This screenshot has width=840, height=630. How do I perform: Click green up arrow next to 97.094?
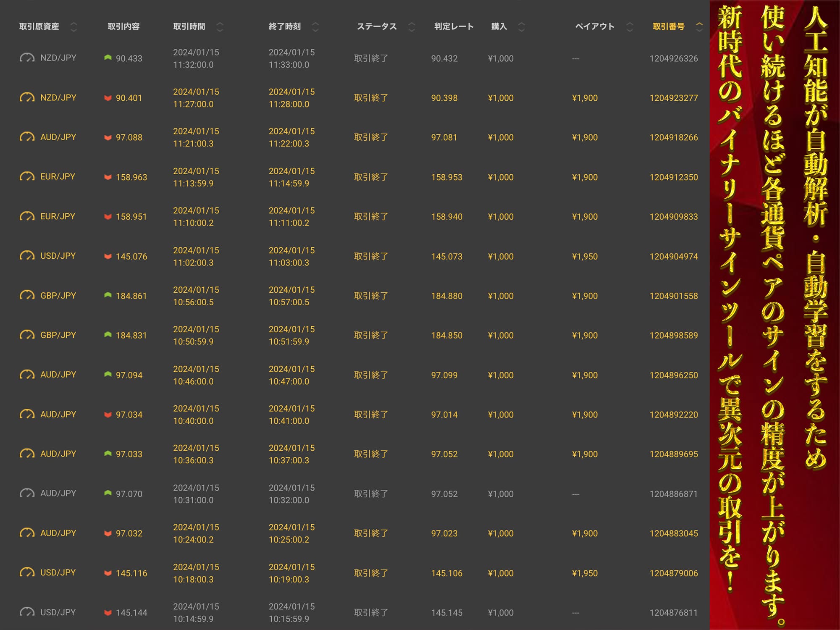(x=108, y=375)
